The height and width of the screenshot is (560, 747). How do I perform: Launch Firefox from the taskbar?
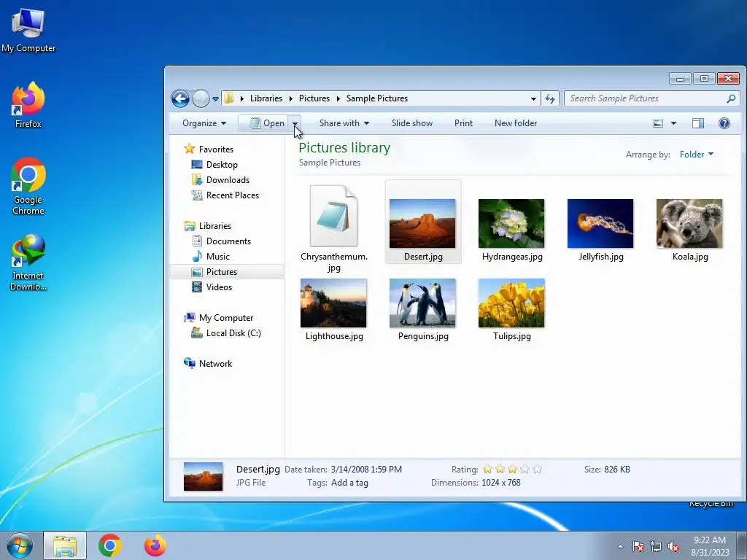coord(155,545)
